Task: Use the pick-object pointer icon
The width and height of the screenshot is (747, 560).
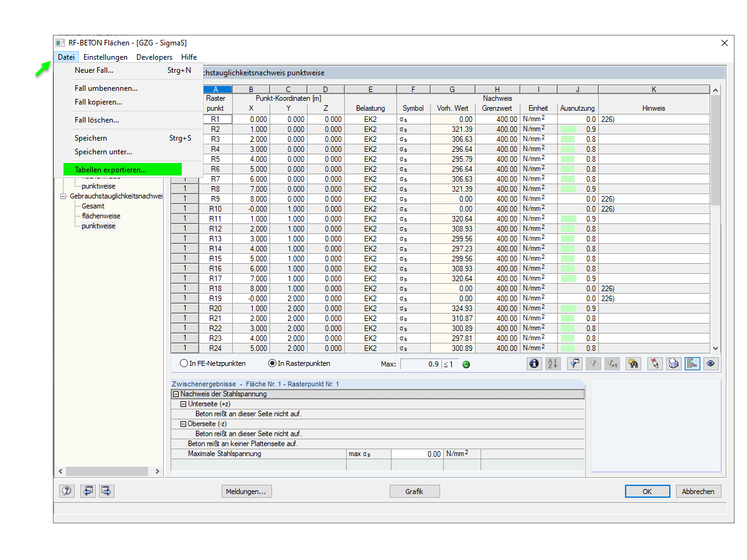Action: tap(655, 363)
